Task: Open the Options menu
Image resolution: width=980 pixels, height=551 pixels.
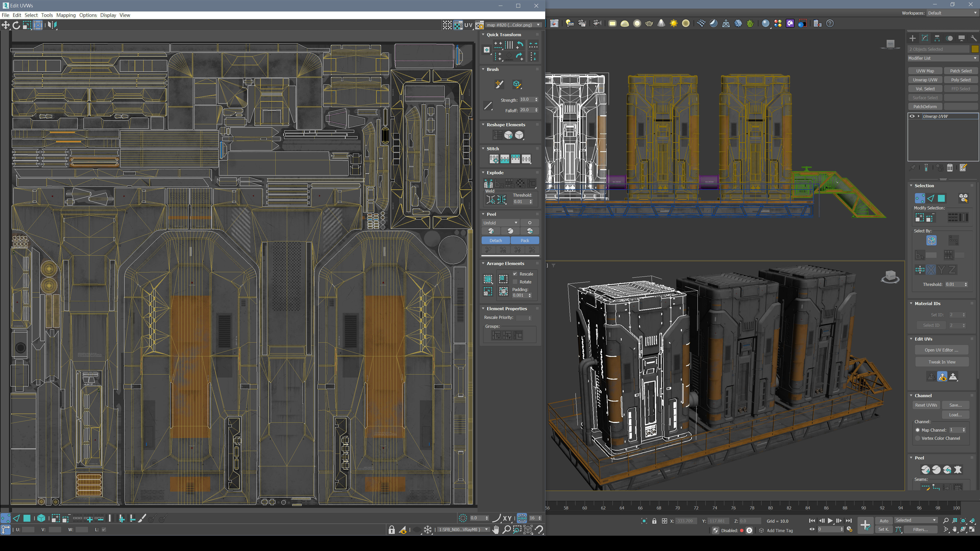Action: 88,15
